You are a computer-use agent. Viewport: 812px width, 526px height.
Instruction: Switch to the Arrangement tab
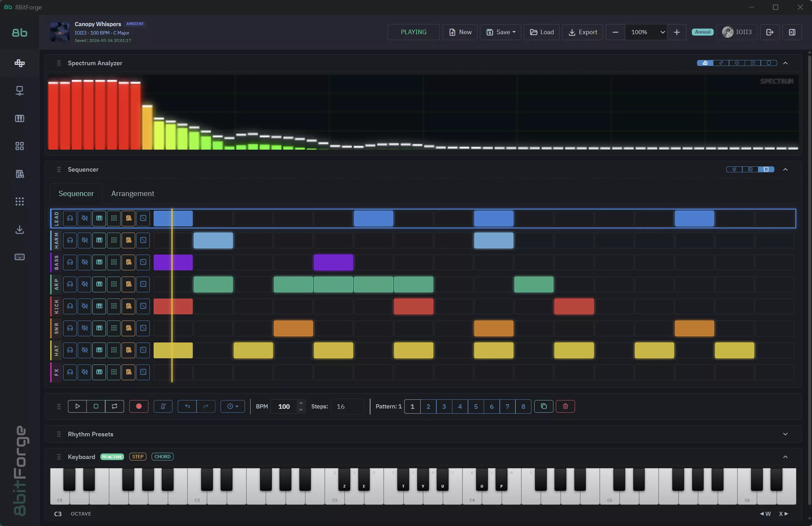(x=132, y=193)
